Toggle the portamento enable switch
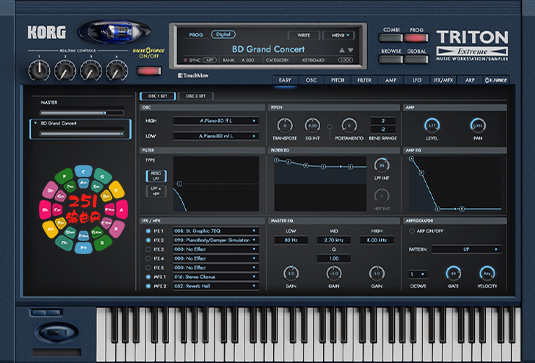 pyautogui.click(x=330, y=127)
